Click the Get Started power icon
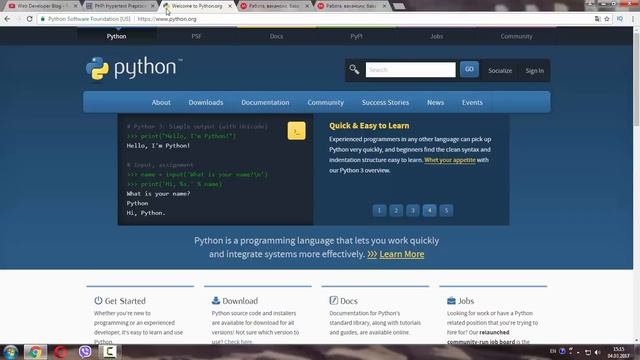The width and height of the screenshot is (640, 360). click(x=98, y=300)
